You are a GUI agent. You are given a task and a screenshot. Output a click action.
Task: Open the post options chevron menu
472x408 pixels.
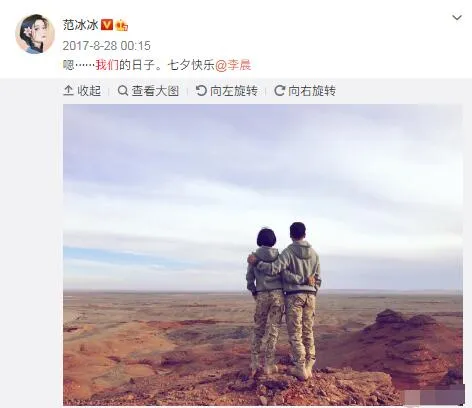(x=457, y=17)
